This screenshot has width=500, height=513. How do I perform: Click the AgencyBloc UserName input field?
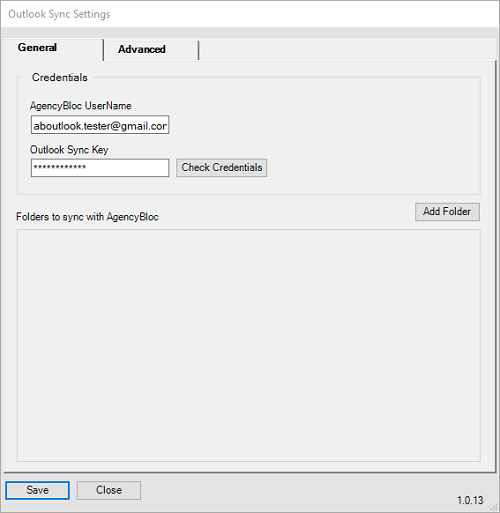click(100, 125)
